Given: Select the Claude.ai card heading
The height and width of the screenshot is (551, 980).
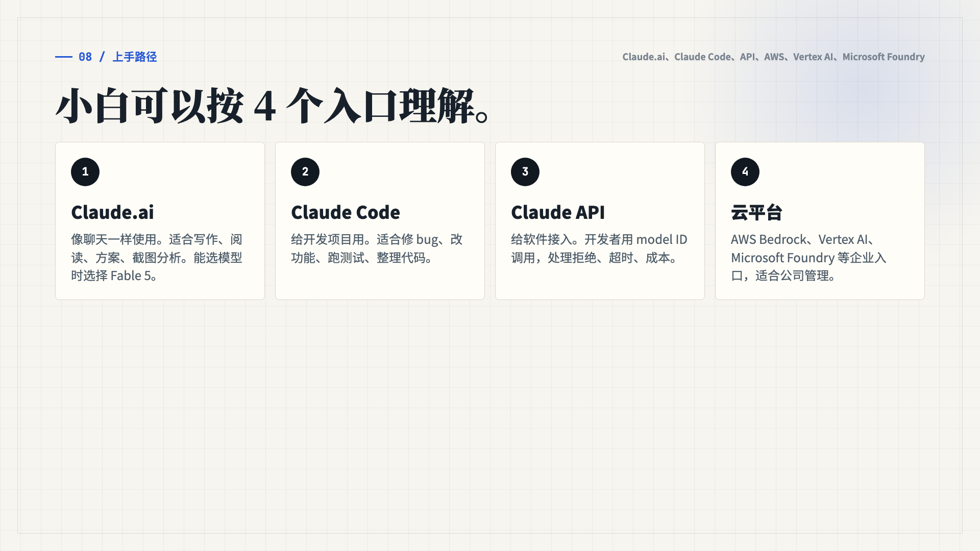Looking at the screenshot, I should pyautogui.click(x=112, y=212).
